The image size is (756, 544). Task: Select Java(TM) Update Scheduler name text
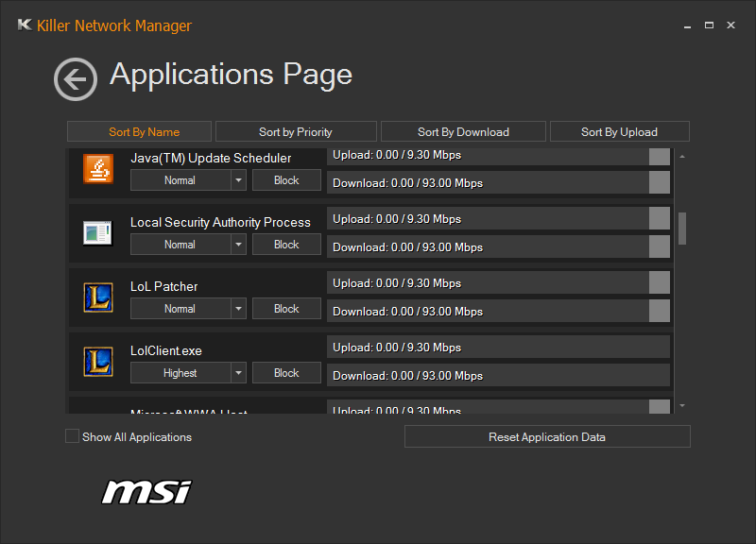coord(211,159)
